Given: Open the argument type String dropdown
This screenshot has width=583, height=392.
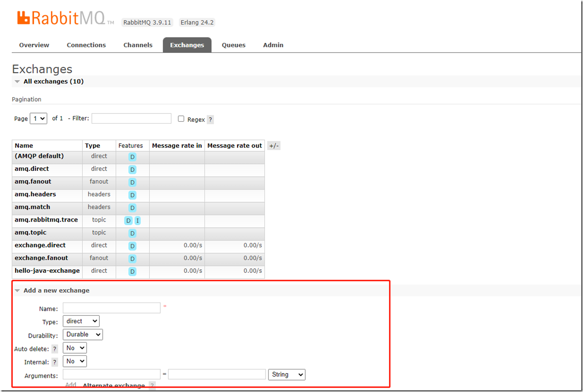Looking at the screenshot, I should (x=287, y=374).
